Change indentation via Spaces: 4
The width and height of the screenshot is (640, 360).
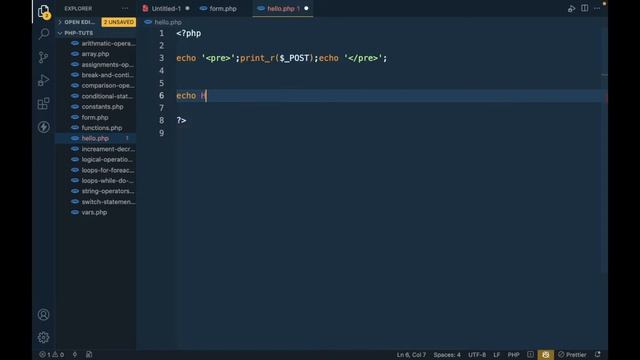(447, 355)
